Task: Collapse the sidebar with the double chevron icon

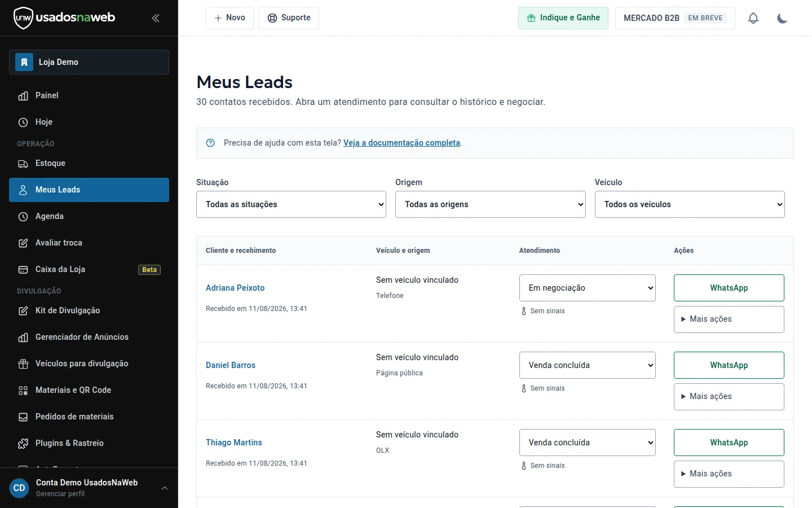Action: point(156,18)
